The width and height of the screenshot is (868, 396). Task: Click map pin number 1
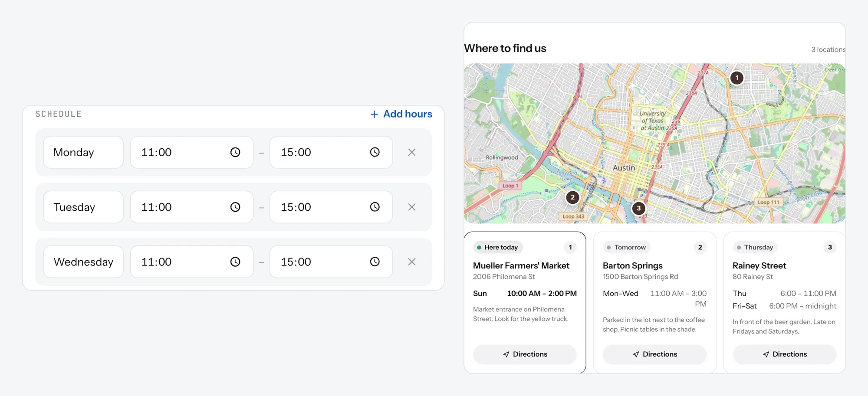tap(736, 78)
